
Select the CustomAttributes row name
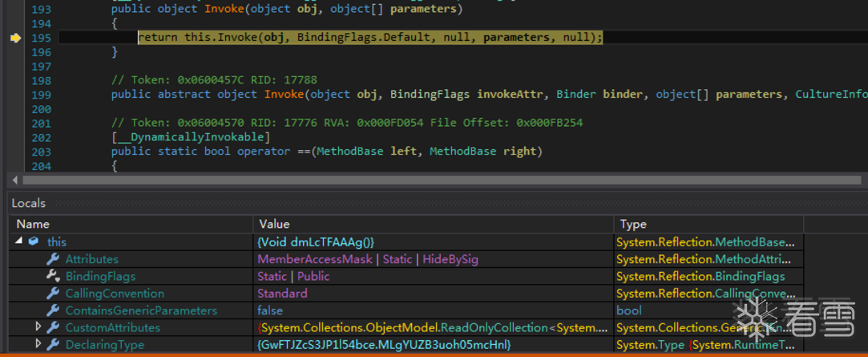(x=112, y=327)
